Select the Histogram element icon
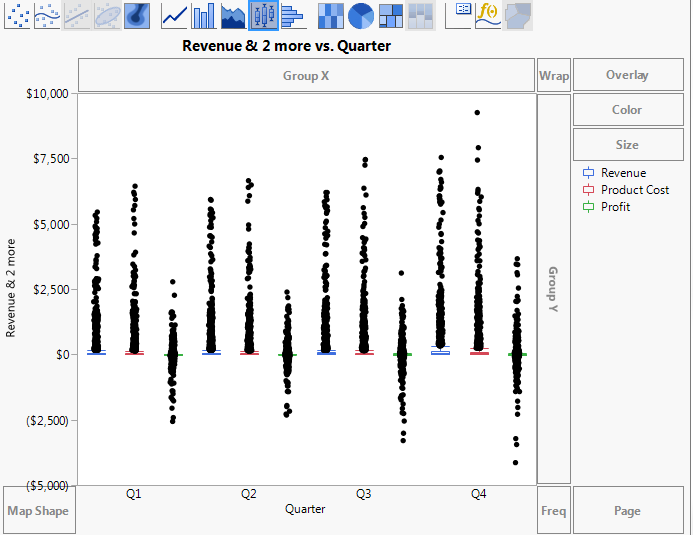This screenshot has height=535, width=693. [x=292, y=15]
